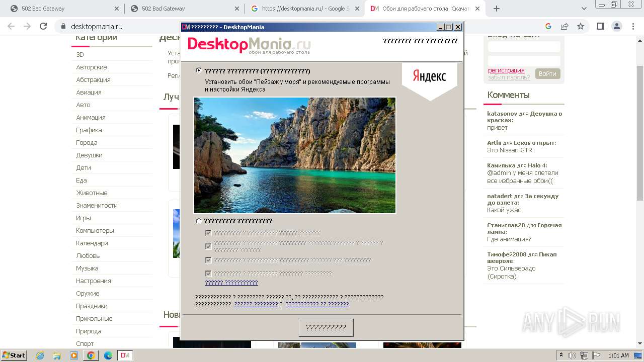Minimize the DesktopMania installer window
The height and width of the screenshot is (362, 644).
tap(441, 27)
